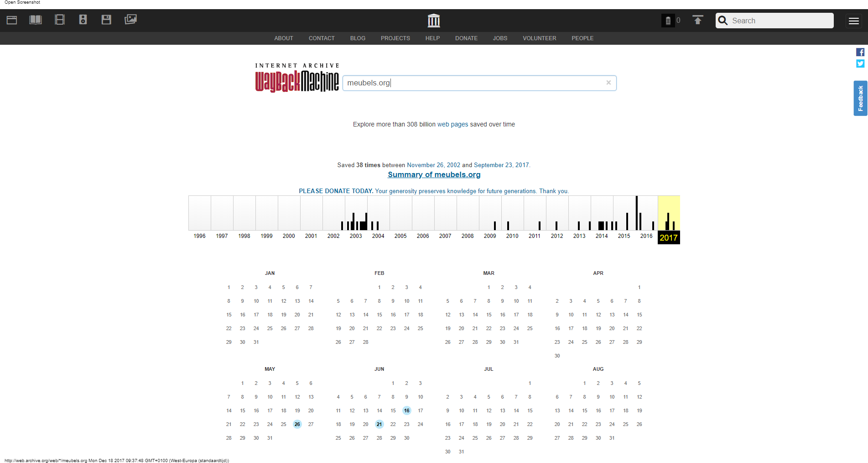Open PROJECTS menu item
This screenshot has height=463, width=868.
click(395, 38)
